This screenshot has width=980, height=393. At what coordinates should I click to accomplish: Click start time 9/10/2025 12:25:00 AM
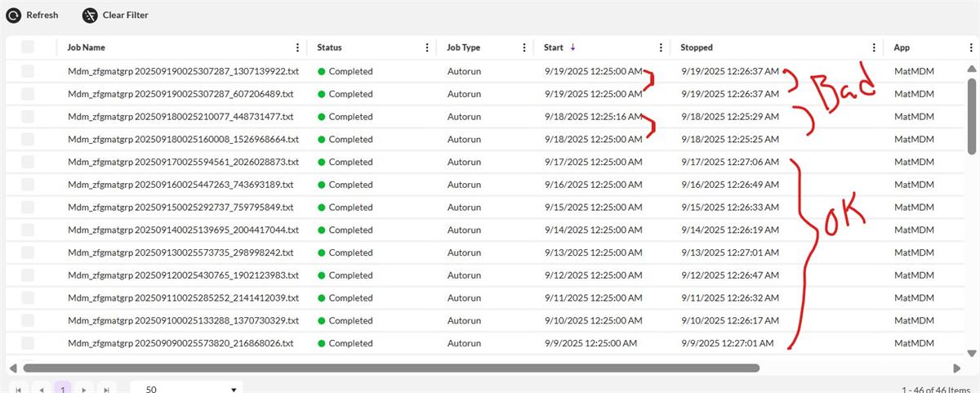click(x=593, y=321)
